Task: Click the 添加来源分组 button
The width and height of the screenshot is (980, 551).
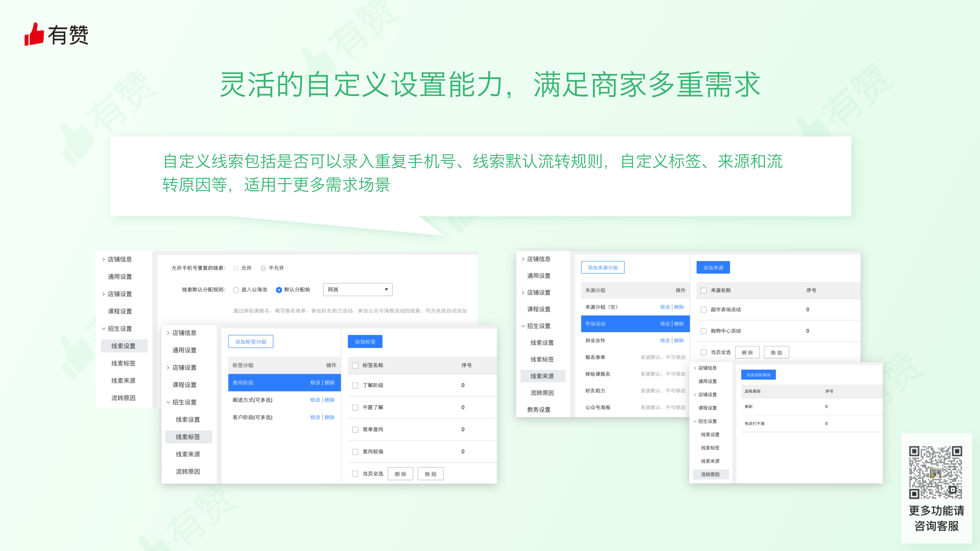Action: 603,267
